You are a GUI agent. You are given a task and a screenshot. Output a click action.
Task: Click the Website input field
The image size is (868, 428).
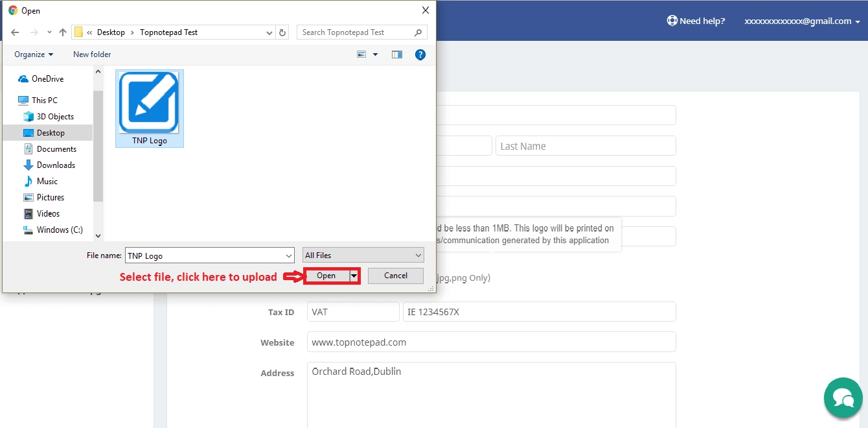[x=491, y=342]
